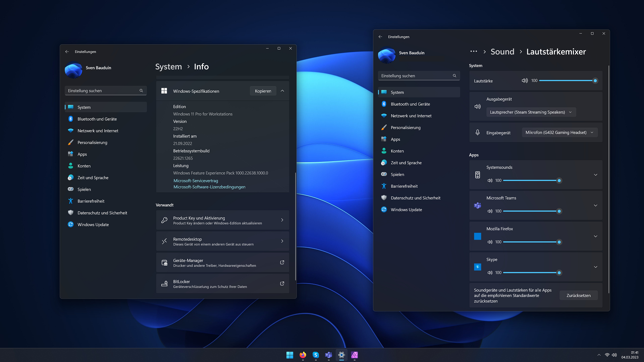The image size is (644, 362).
Task: Open the Eingabegerät microphone dropdown
Action: pyautogui.click(x=559, y=133)
